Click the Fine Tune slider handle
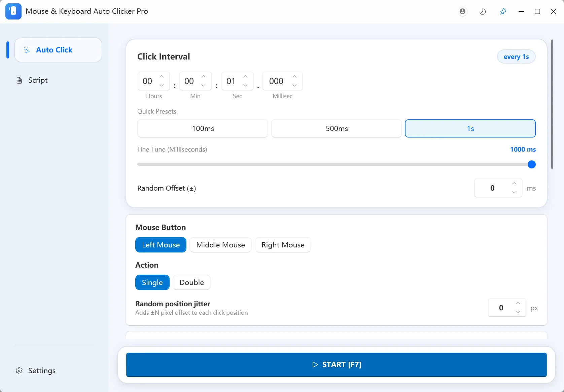 click(532, 164)
